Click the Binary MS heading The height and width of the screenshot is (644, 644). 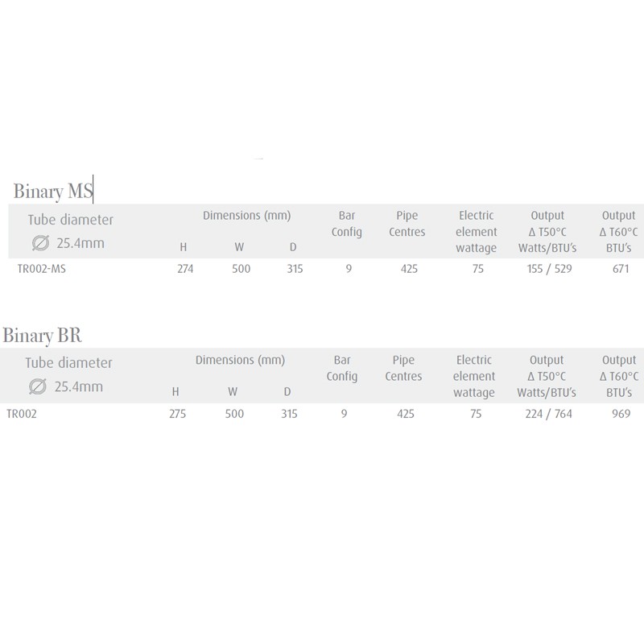(53, 191)
